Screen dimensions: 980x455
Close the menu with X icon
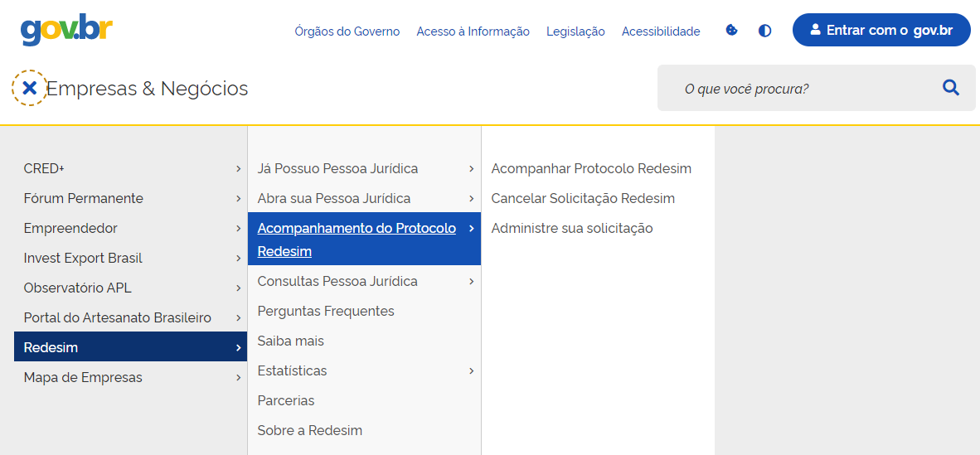(29, 88)
